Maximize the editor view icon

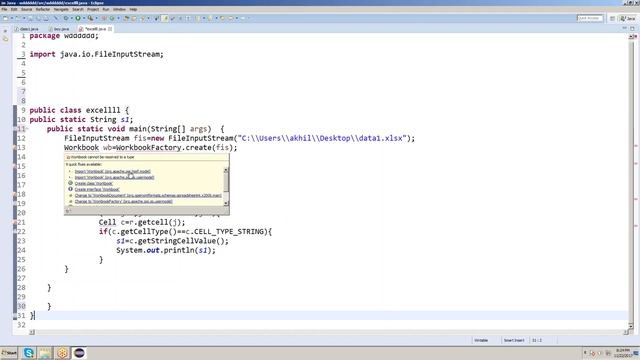pyautogui.click(x=632, y=29)
